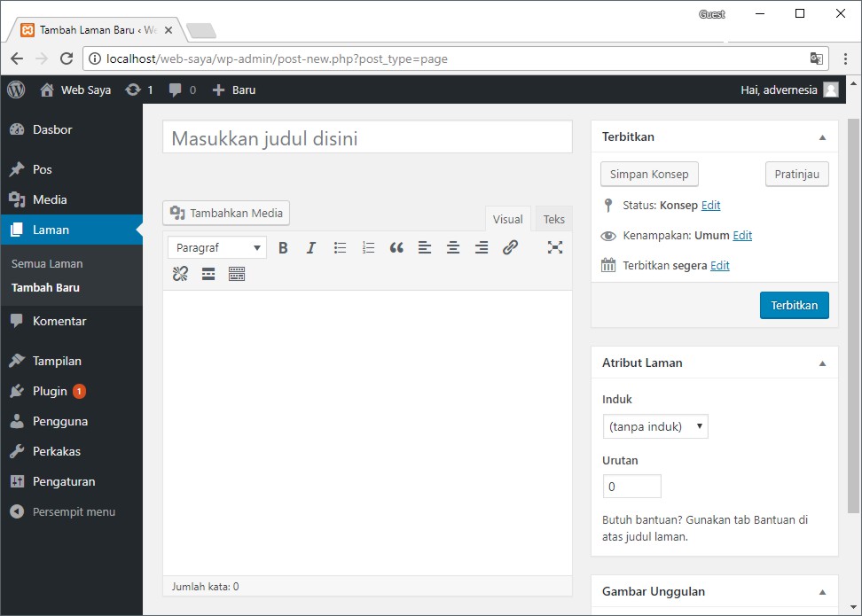Reload the page in browser
This screenshot has width=862, height=616.
[67, 58]
